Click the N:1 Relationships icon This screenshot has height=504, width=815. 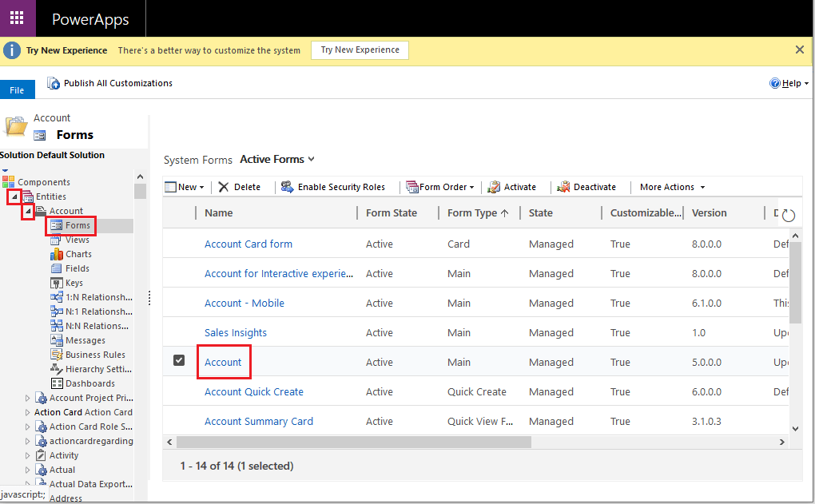[x=56, y=312]
